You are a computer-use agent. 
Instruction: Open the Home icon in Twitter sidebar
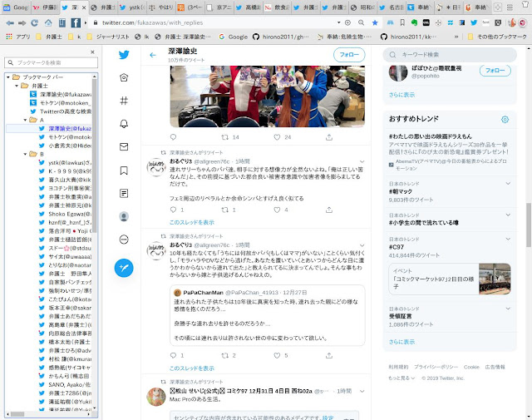[124, 77]
